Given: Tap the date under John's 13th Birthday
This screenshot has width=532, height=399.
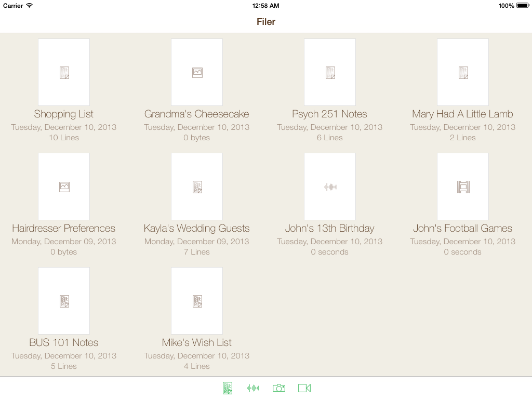Looking at the screenshot, I should (x=330, y=242).
